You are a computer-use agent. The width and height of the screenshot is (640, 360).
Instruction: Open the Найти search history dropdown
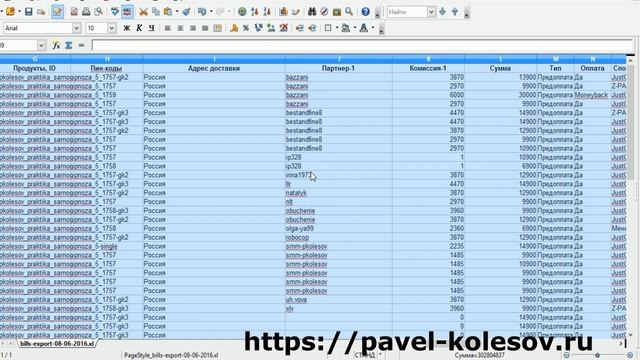431,12
